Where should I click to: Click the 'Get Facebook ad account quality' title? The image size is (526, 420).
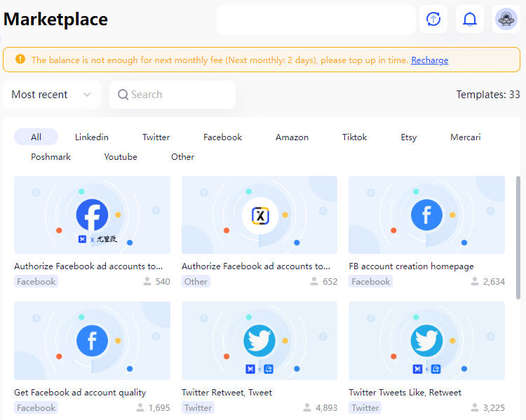click(80, 393)
